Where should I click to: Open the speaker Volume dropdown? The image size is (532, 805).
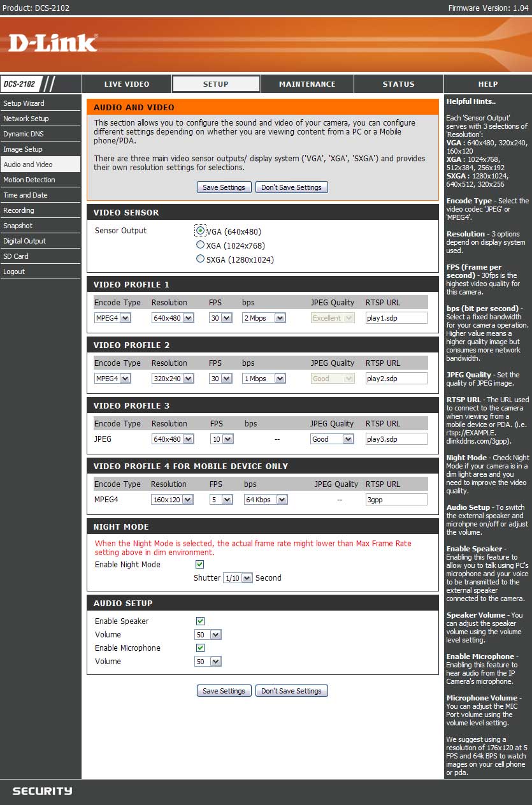click(208, 635)
